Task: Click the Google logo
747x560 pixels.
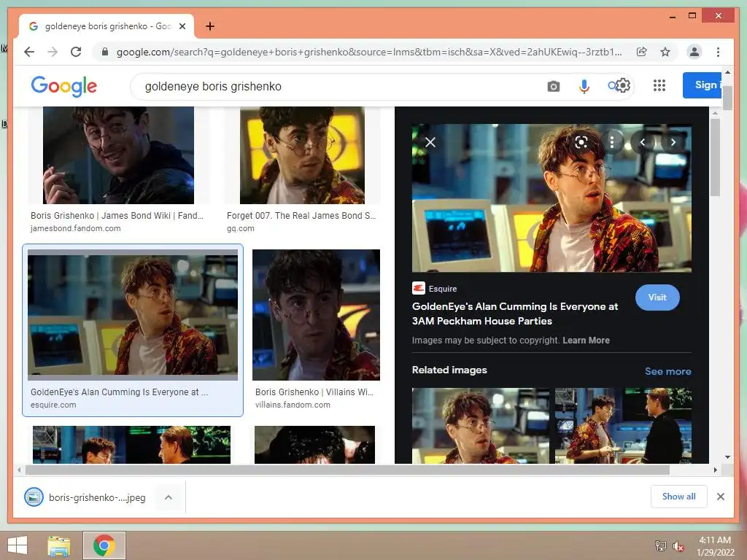Action: point(64,86)
